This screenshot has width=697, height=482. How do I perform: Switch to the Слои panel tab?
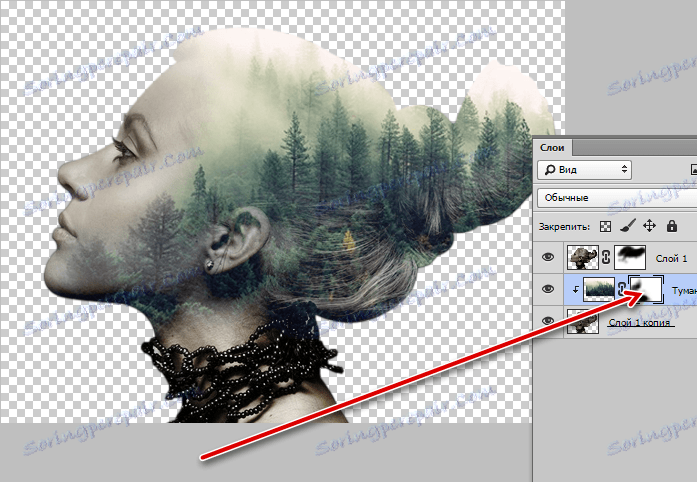552,148
